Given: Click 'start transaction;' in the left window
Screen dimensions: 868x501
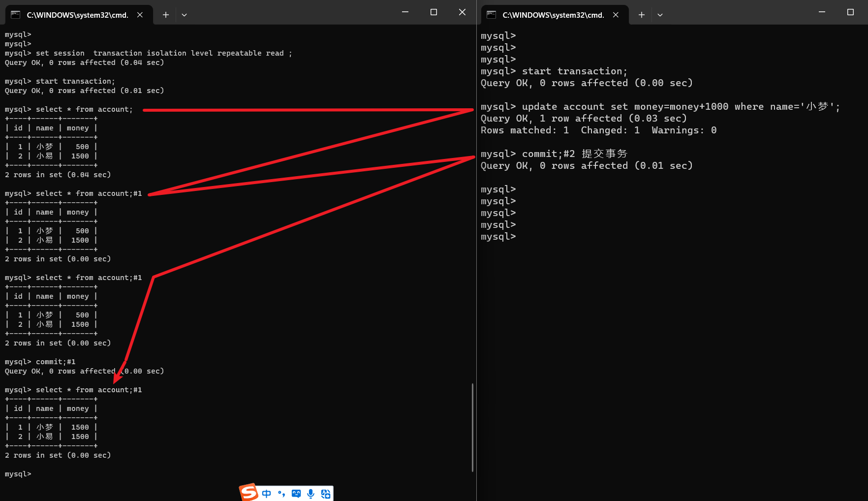Looking at the screenshot, I should click(x=75, y=81).
